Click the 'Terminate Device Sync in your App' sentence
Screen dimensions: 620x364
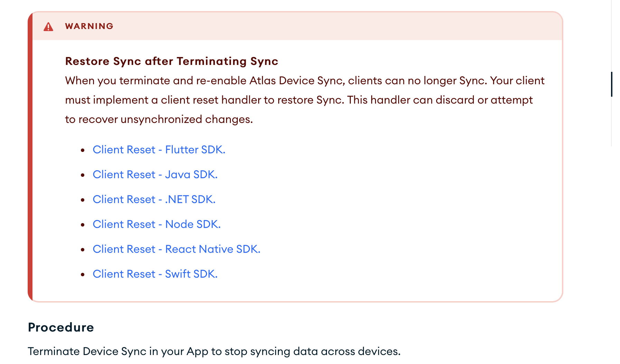pos(118,351)
